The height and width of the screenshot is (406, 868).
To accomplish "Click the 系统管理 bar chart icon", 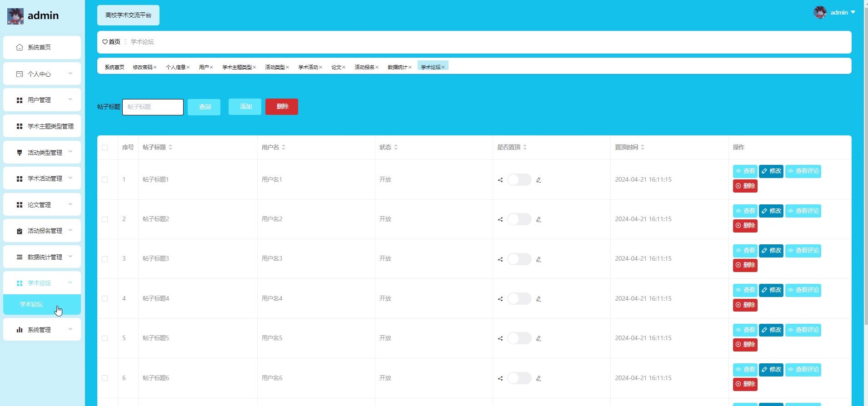I will (x=20, y=330).
